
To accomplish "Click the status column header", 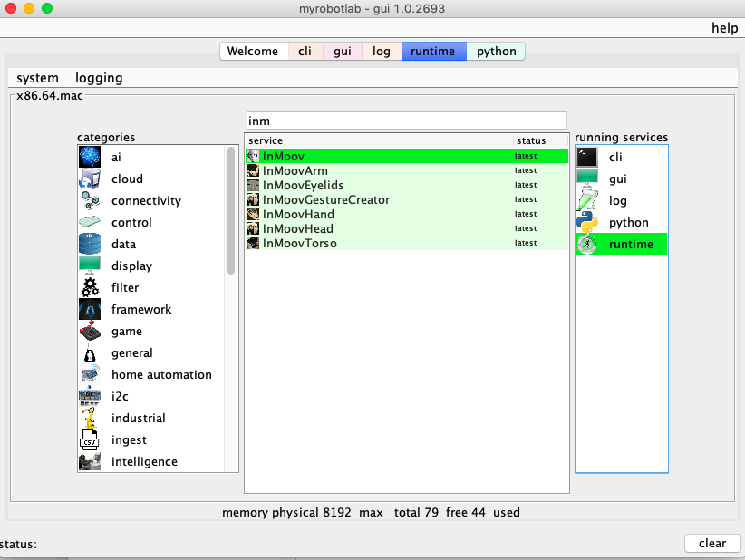I will pos(541,140).
